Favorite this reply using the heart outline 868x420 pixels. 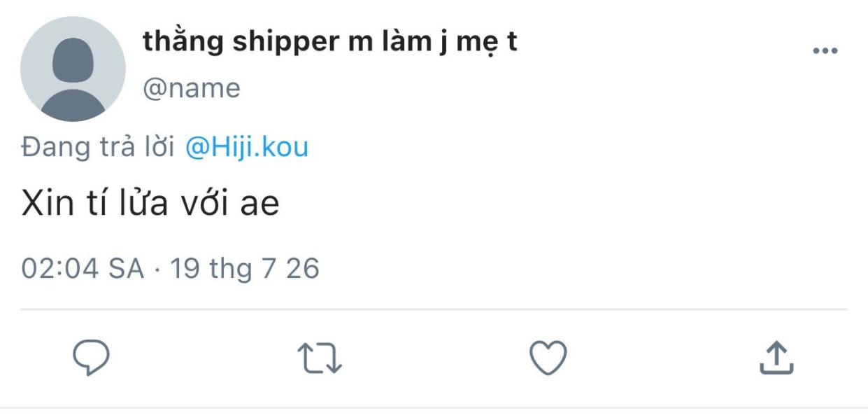point(548,358)
